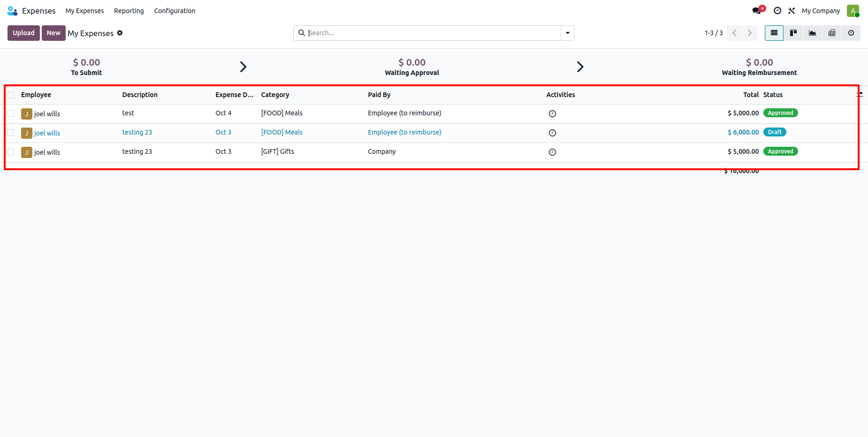Switch to Kanban view

click(793, 33)
